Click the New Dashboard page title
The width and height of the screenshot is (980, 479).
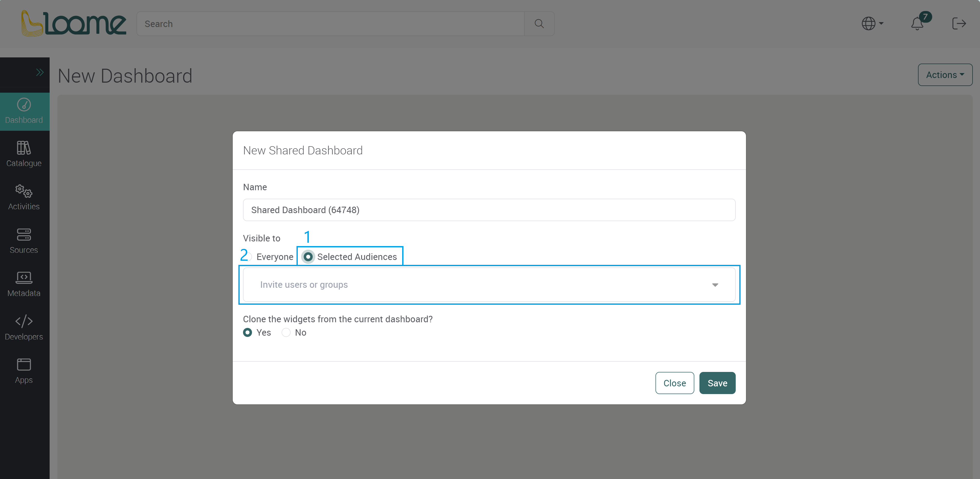(125, 76)
